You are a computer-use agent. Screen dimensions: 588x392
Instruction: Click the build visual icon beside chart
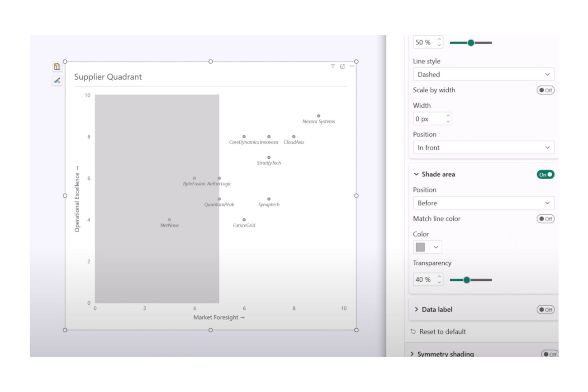coord(57,66)
